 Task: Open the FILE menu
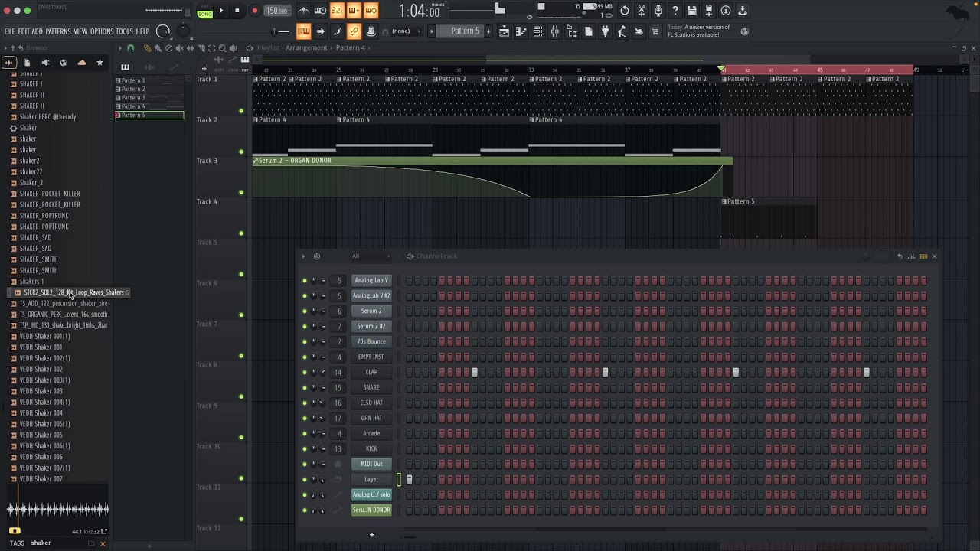point(9,31)
